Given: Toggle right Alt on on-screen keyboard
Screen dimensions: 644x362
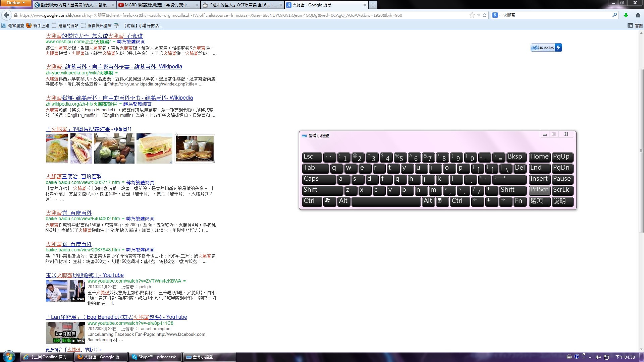Looking at the screenshot, I should [x=428, y=201].
